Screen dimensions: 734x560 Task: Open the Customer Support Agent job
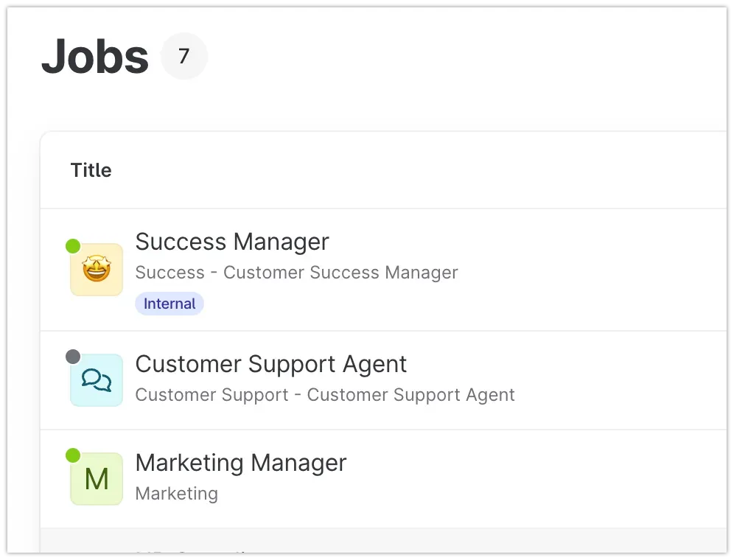(270, 364)
